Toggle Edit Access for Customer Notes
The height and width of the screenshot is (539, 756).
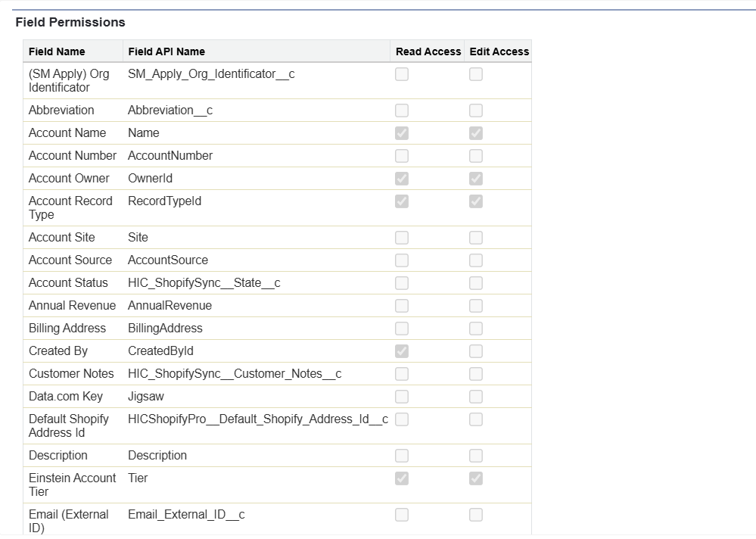coord(476,374)
